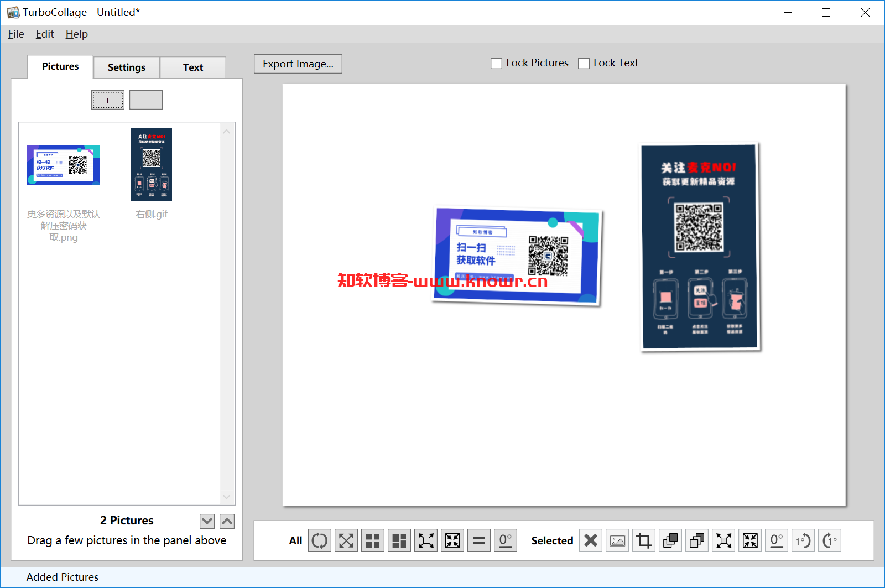
Task: Click the equalize sizes icon in All group
Action: (479, 540)
